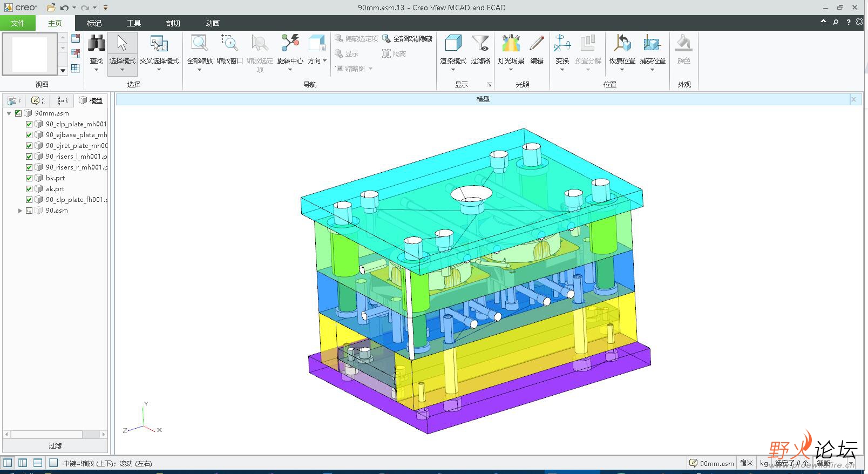Uncheck the ak.prt visibility checkbox
868x474 pixels.
point(29,189)
